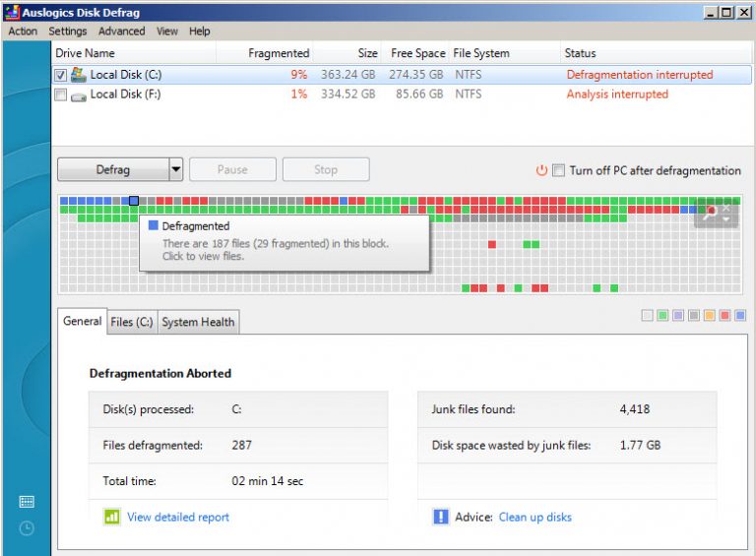Viewport: 756px width, 556px height.
Task: Click the Auslogics Disk Defrag title bar icon
Action: pos(12,12)
